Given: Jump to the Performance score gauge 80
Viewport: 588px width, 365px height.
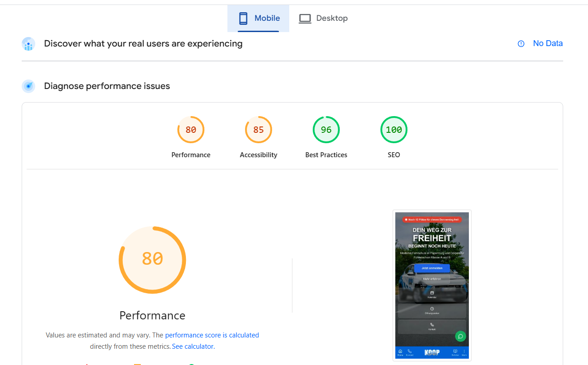Looking at the screenshot, I should tap(191, 130).
